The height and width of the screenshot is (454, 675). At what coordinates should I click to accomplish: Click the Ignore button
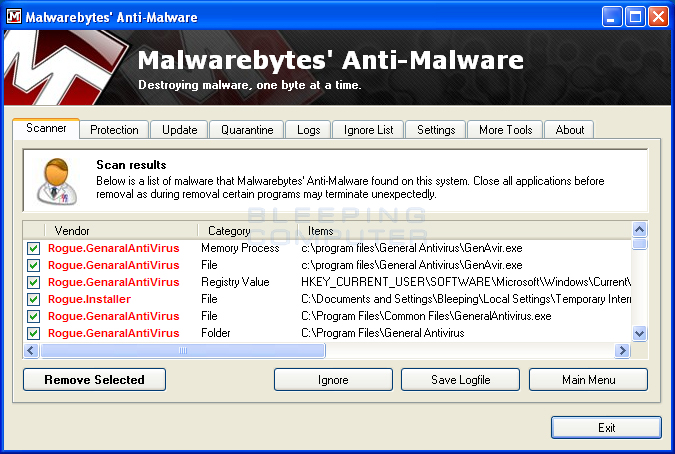click(333, 380)
